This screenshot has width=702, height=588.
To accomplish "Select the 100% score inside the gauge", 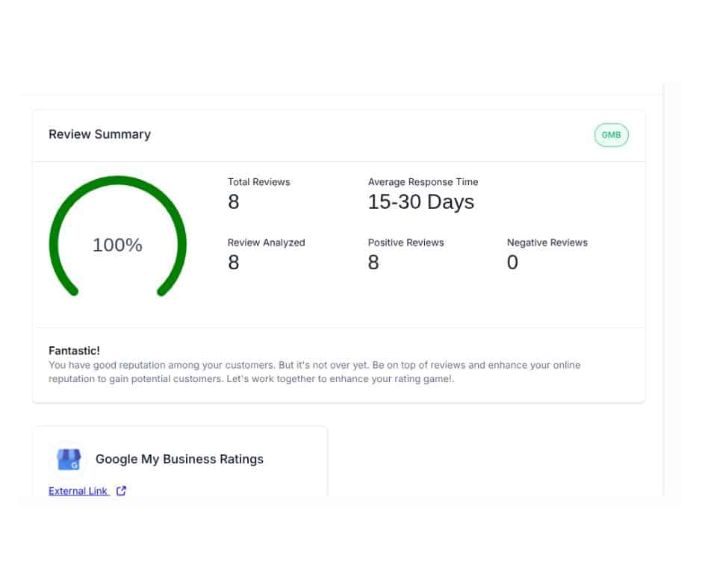I will (x=117, y=245).
